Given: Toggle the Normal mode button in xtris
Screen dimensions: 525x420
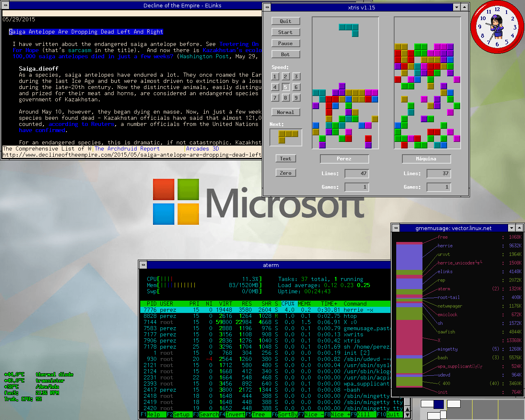Looking at the screenshot, I should click(285, 112).
